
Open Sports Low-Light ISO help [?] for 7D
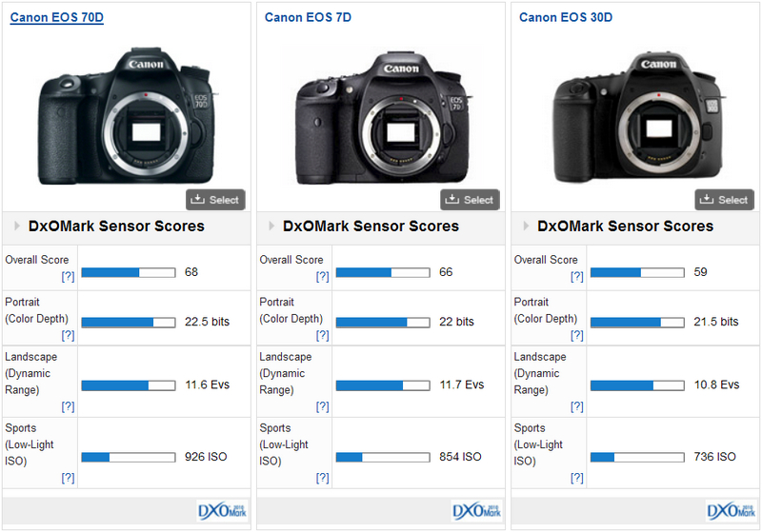click(323, 478)
